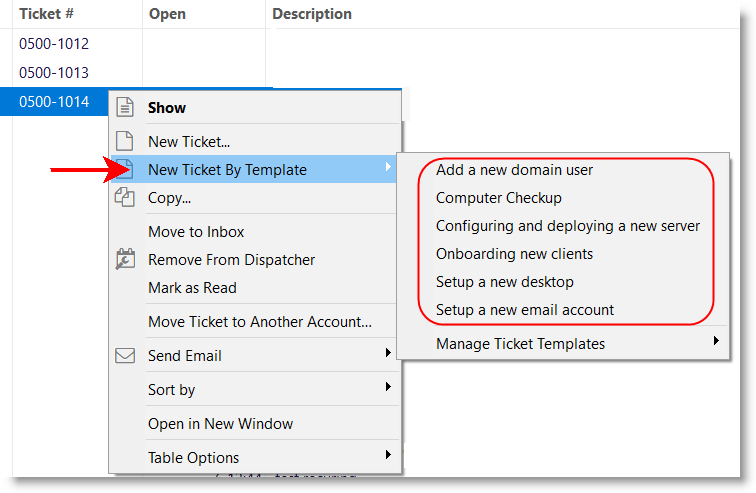Click the Copy icon in context menu
Viewport: 756px width, 493px height.
tap(125, 197)
